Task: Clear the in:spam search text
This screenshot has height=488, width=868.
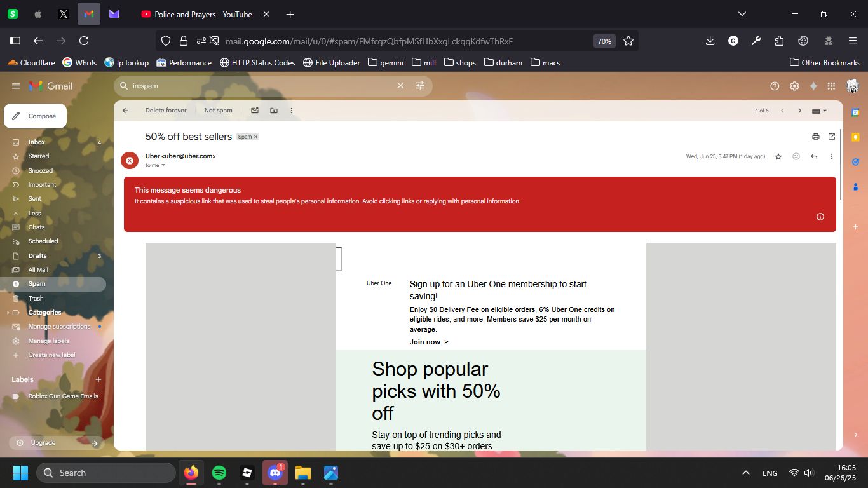Action: pyautogui.click(x=400, y=86)
